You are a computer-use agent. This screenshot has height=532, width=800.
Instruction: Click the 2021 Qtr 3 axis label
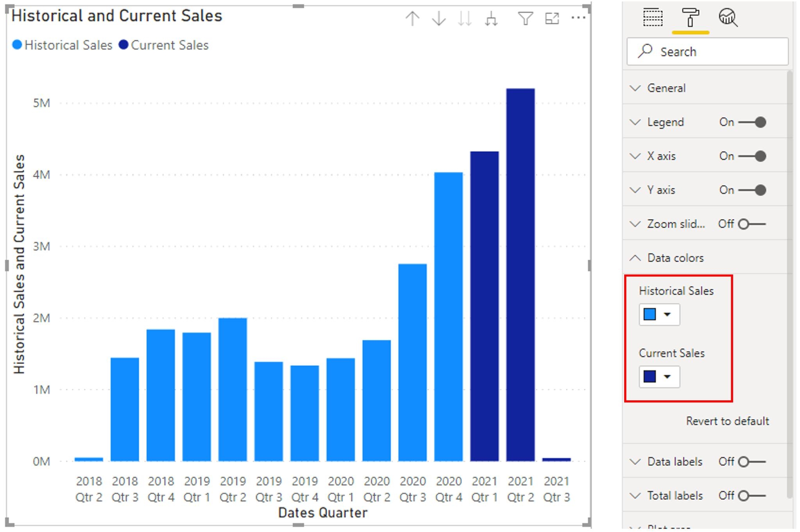tap(557, 489)
